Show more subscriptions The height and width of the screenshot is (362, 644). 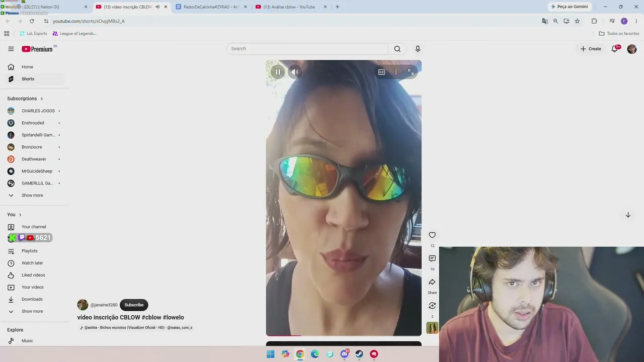(35, 195)
